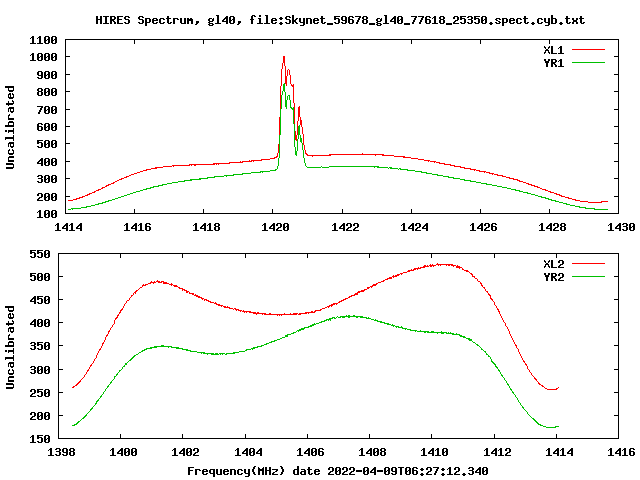The height and width of the screenshot is (480, 640).
Task: Click the red peak at 1000 near 1420 MHz
Action: pos(284,58)
